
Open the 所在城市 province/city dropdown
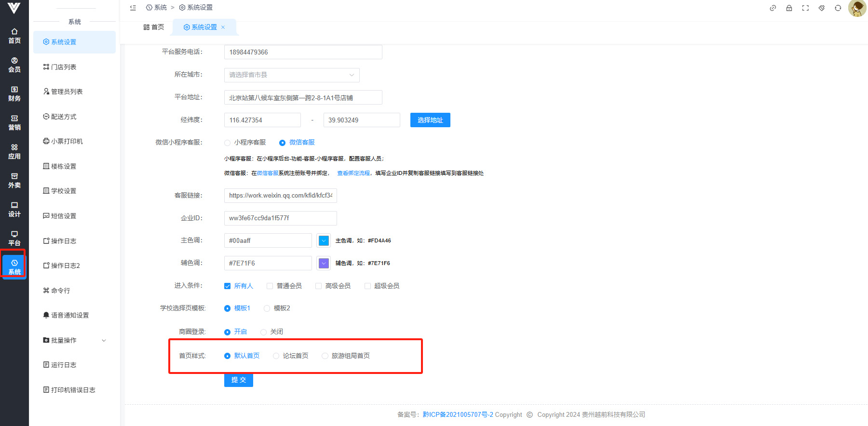coord(292,75)
